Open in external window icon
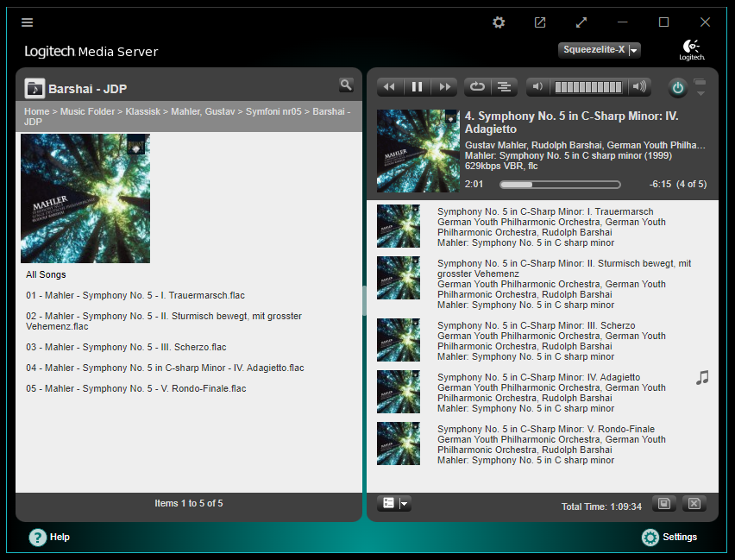The width and height of the screenshot is (735, 560). pyautogui.click(x=540, y=22)
